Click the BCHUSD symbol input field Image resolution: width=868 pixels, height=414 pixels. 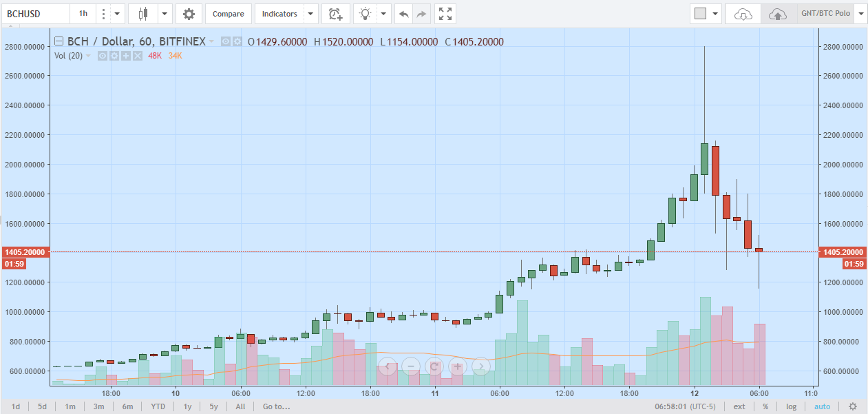[x=35, y=14]
